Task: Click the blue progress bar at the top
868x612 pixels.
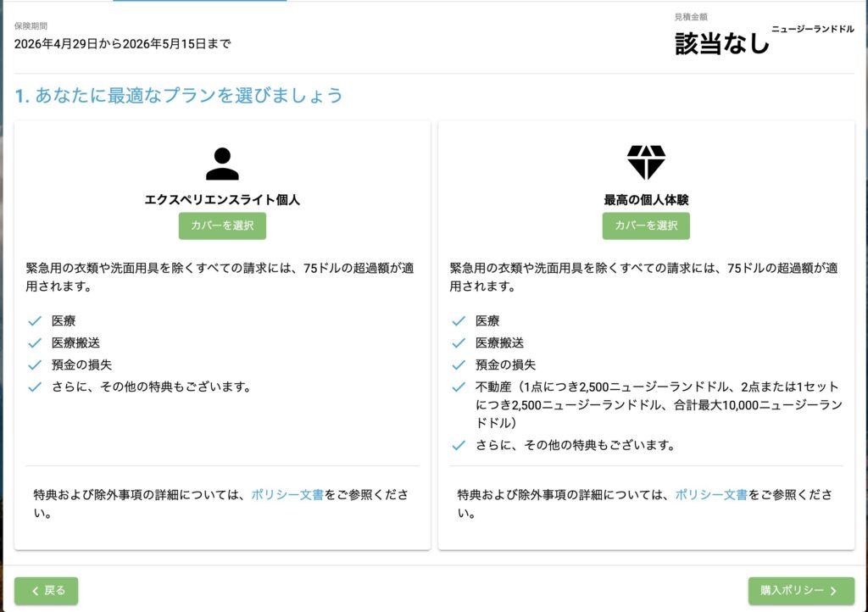Action: 199,1
